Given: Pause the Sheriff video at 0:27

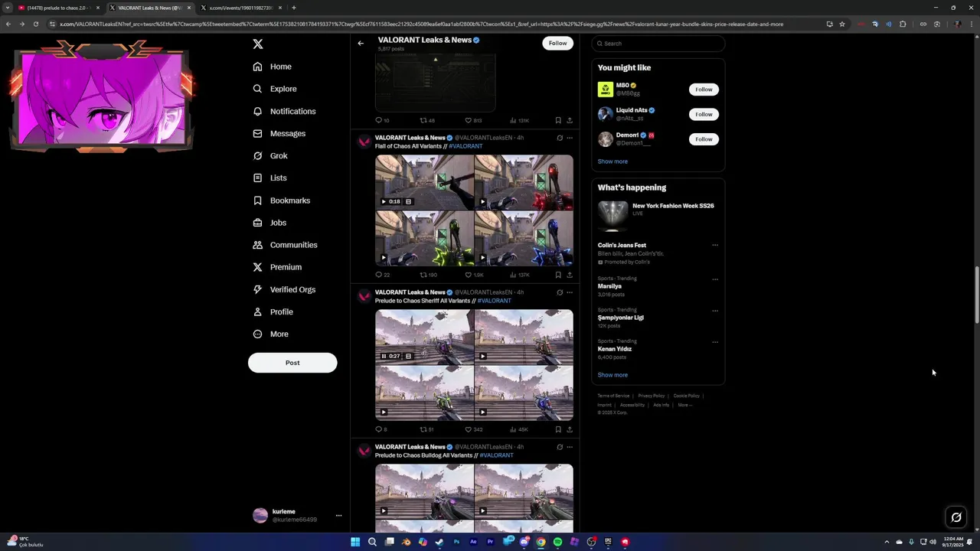Looking at the screenshot, I should [384, 356].
